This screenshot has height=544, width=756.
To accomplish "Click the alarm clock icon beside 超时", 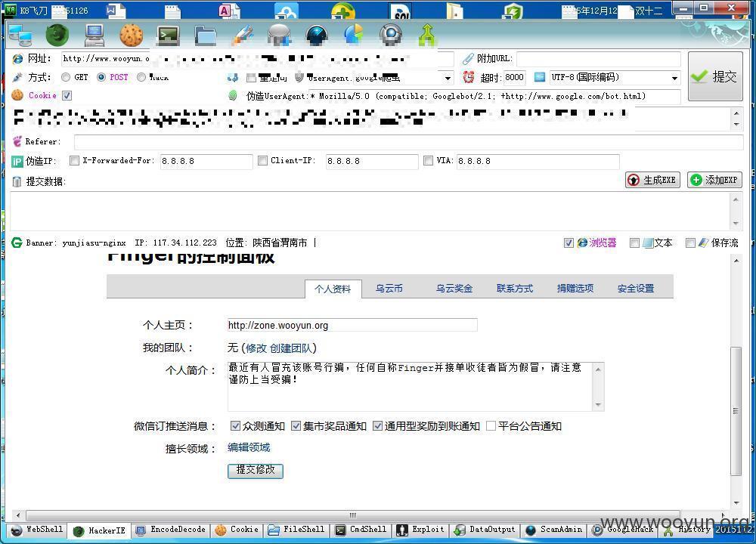I will (468, 77).
